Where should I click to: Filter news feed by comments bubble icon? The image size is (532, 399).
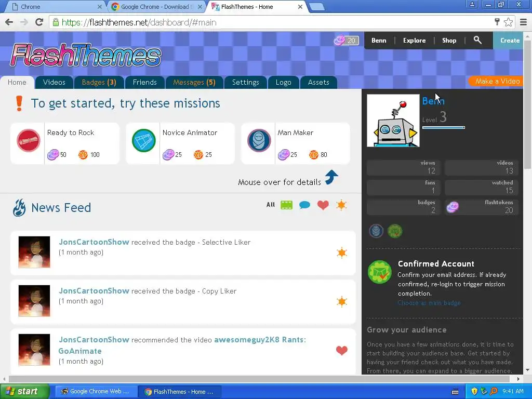(x=304, y=205)
